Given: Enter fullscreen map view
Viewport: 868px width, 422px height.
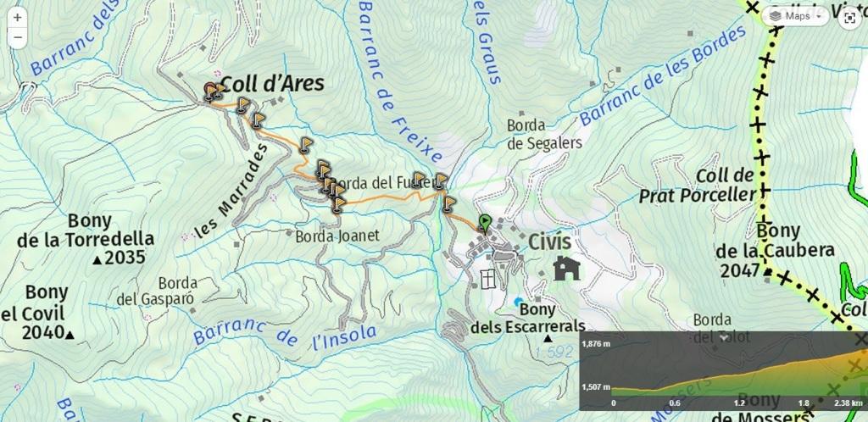Looking at the screenshot, I should (849, 18).
